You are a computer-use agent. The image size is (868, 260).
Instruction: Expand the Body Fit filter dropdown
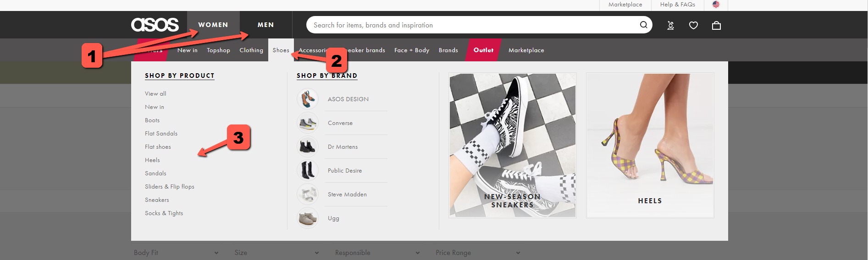pos(176,253)
